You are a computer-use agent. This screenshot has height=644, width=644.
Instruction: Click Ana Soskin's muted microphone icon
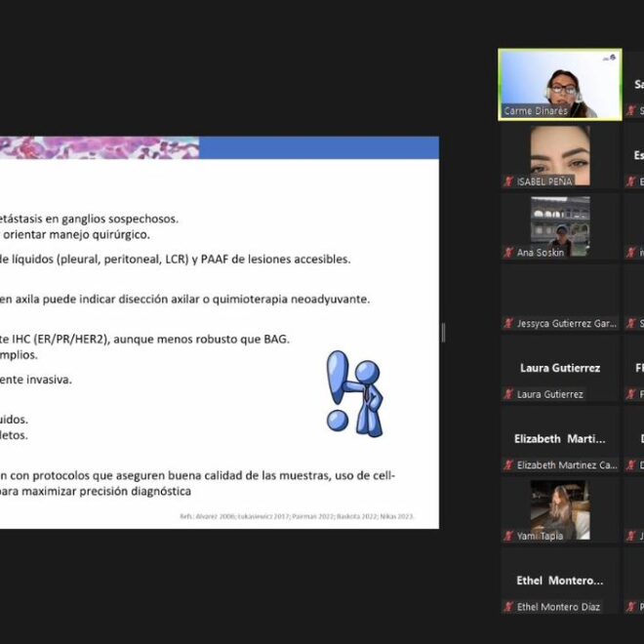click(x=508, y=253)
